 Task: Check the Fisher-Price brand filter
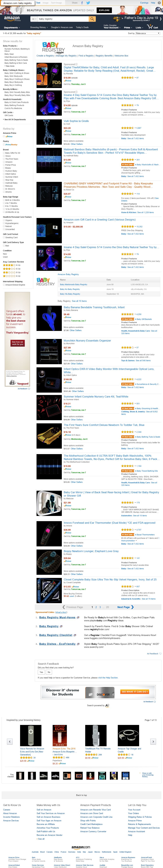pos(4,165)
